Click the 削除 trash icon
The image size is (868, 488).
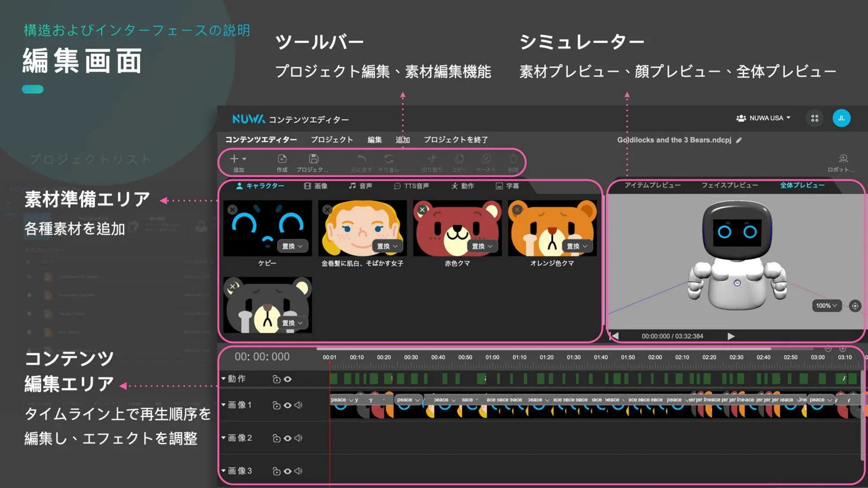(x=513, y=159)
